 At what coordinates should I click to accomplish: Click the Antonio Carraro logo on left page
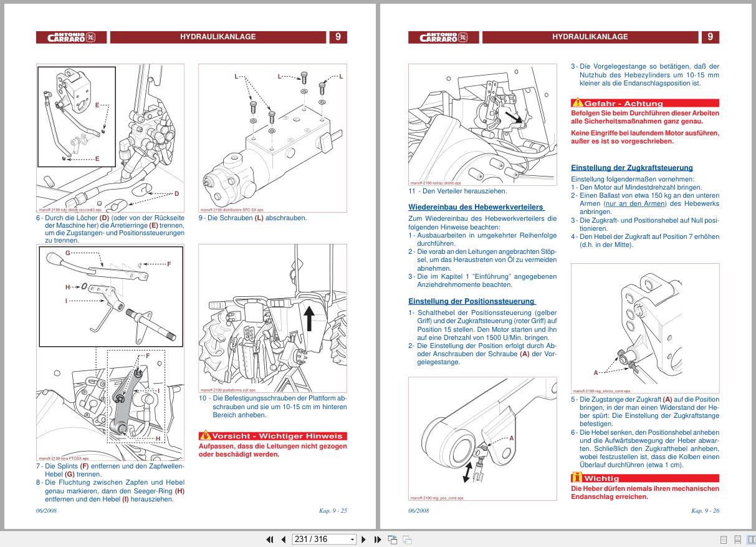coord(71,37)
